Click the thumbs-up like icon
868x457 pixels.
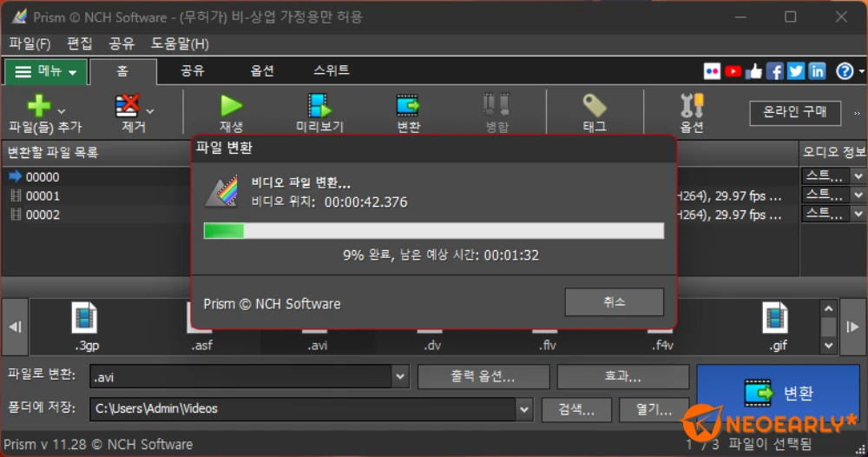tap(753, 71)
